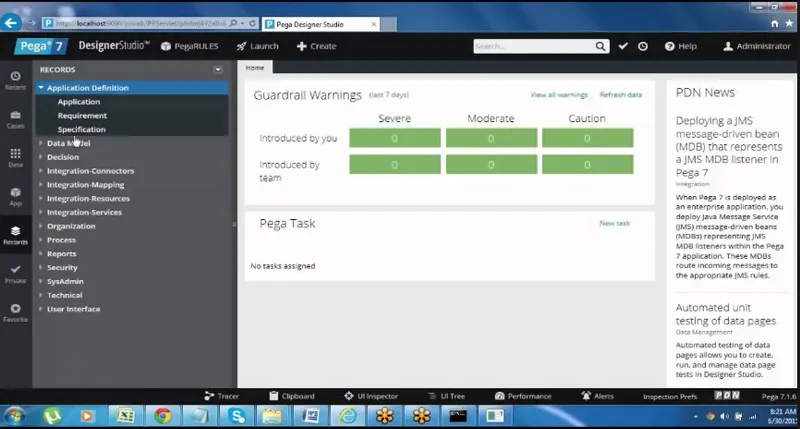The height and width of the screenshot is (429, 800).
Task: Expand the Reports category
Action: click(x=41, y=254)
